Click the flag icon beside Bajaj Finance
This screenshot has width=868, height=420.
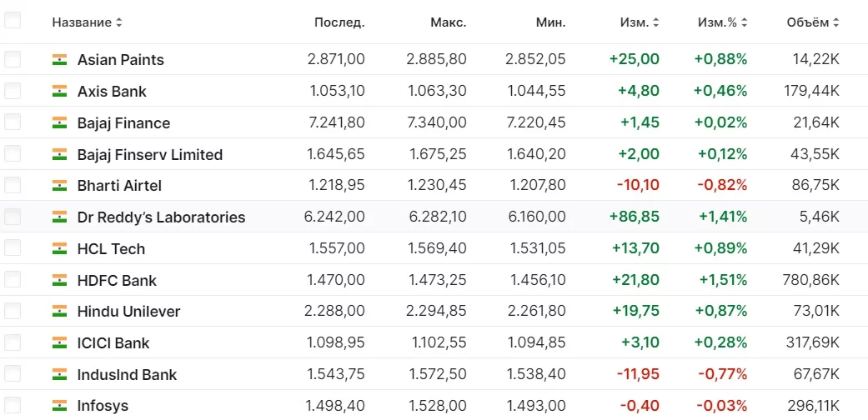(59, 123)
